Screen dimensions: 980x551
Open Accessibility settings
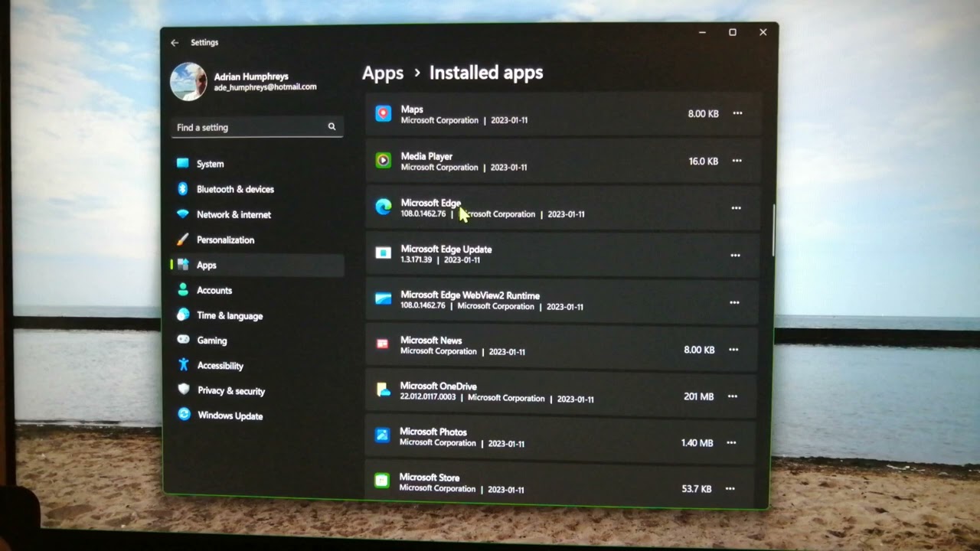256,366
